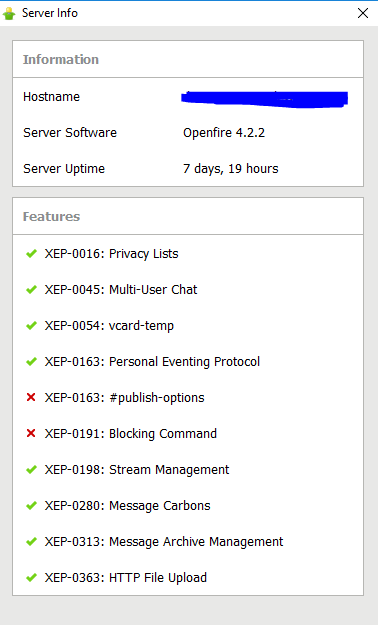Click the green check beside HTTP File Upload
Viewport: 378px width, 625px height.
(x=31, y=577)
